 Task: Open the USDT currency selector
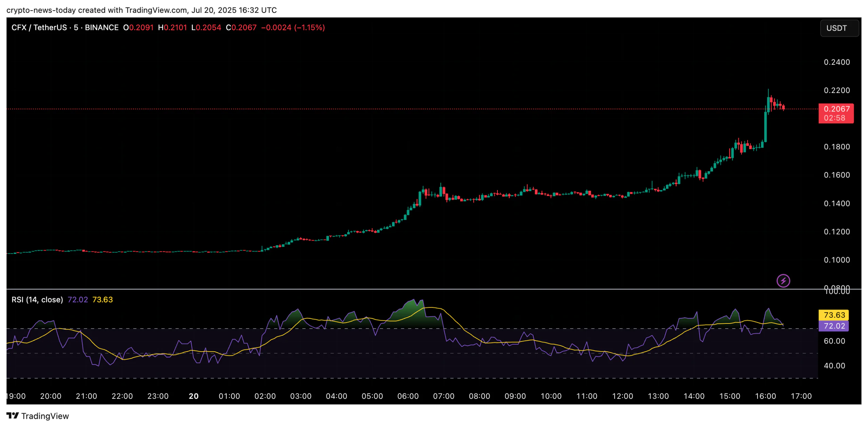click(x=839, y=28)
